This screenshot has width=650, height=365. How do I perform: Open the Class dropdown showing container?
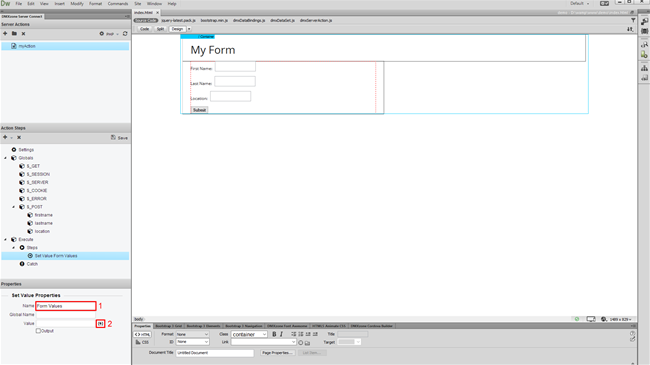(x=249, y=334)
